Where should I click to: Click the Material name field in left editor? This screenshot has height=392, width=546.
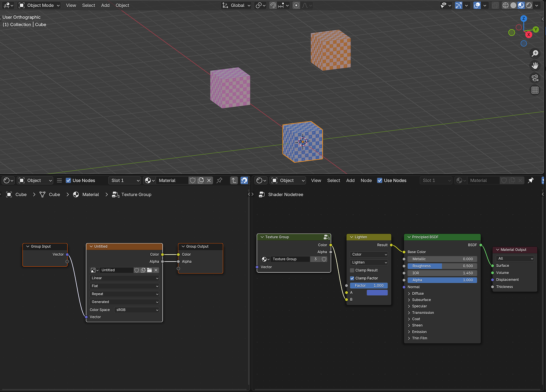[x=173, y=180]
